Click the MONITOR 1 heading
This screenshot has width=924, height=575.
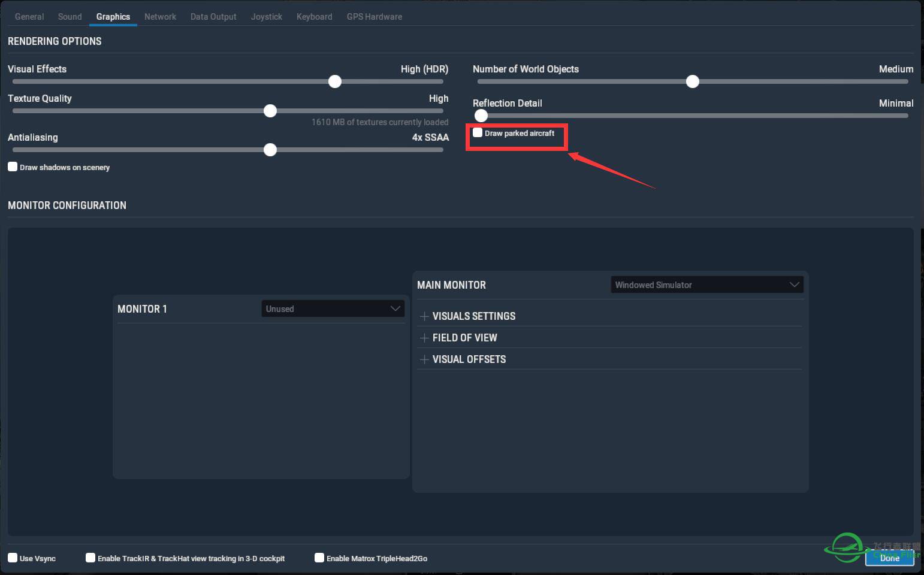pos(142,309)
